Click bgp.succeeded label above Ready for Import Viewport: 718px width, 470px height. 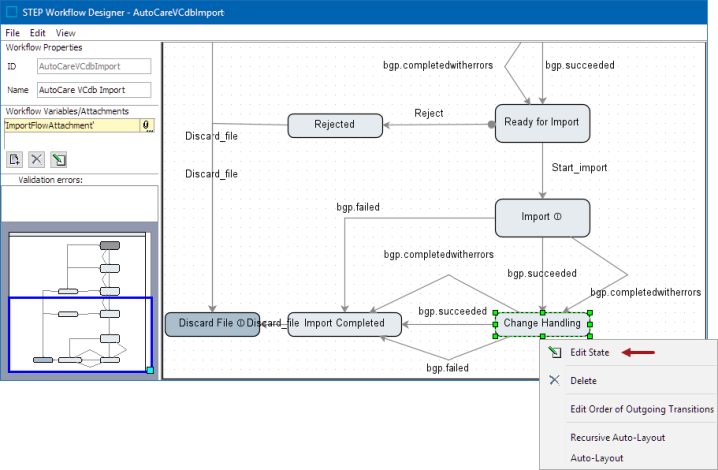(580, 65)
